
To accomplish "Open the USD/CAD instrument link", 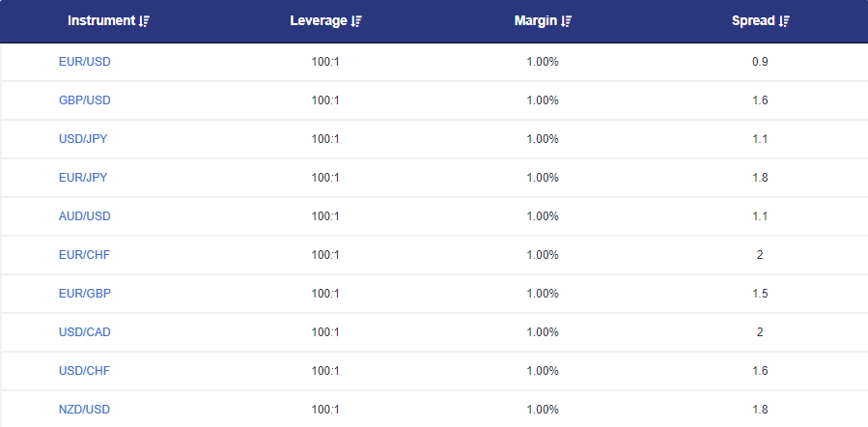I will click(x=85, y=332).
